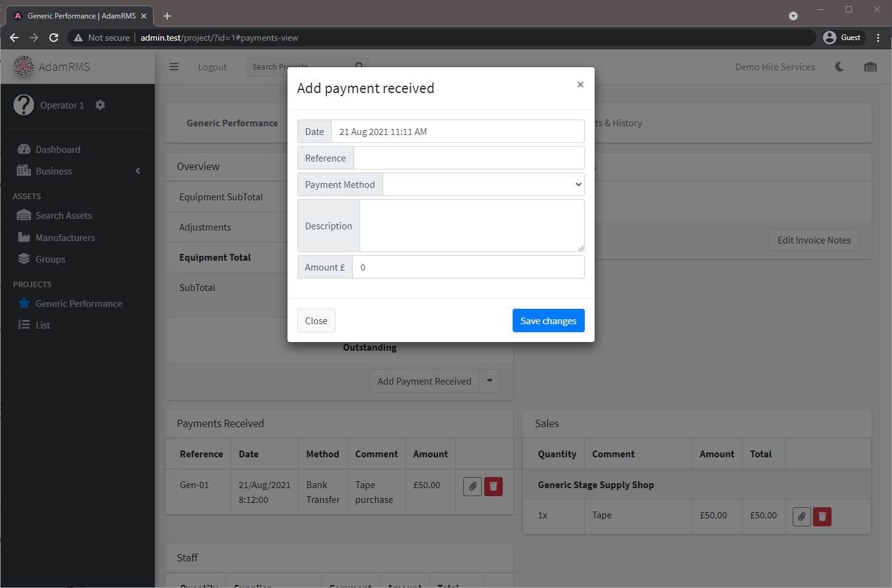Viewport: 892px width, 588px height.
Task: Click the Reference text field
Action: [x=468, y=158]
